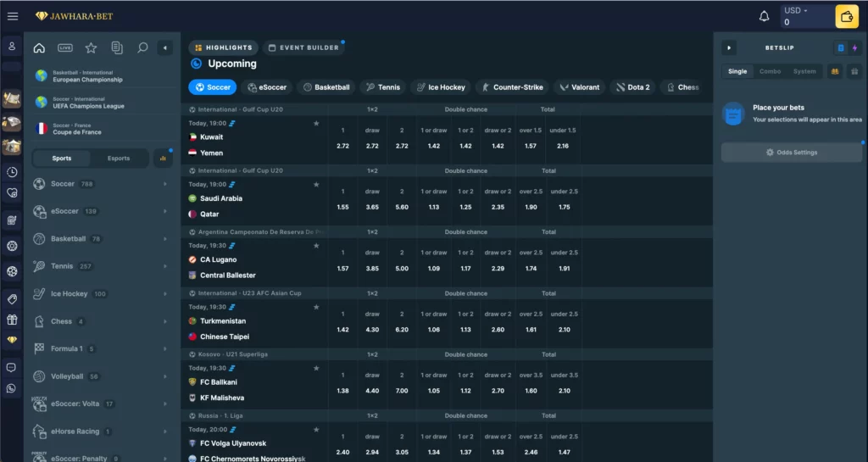Go to sportsbook home icon
Screen dimensions: 868x462
(x=39, y=47)
